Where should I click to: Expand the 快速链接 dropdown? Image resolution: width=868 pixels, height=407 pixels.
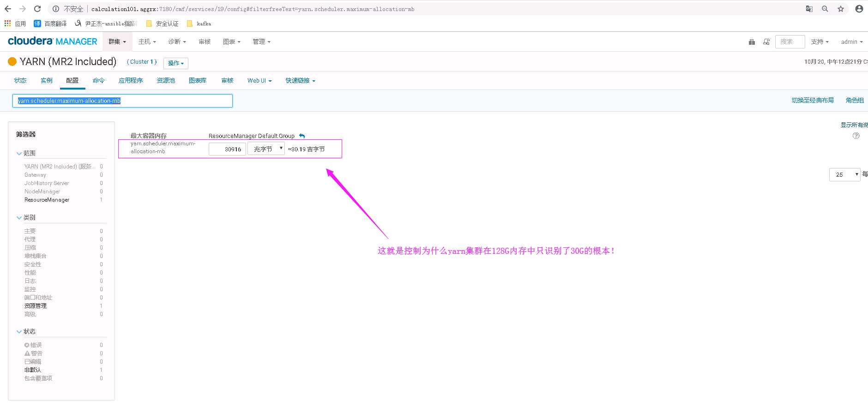301,80
